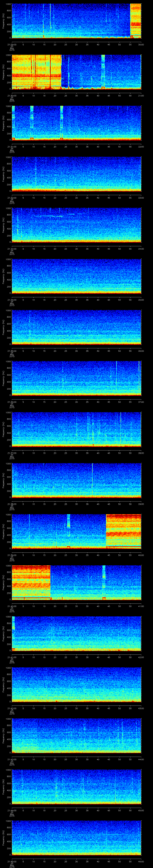Viewport: 153px width, 868px height.
Task: Select the spectrogram panel starting at 21:30:00
Action: point(76,72)
